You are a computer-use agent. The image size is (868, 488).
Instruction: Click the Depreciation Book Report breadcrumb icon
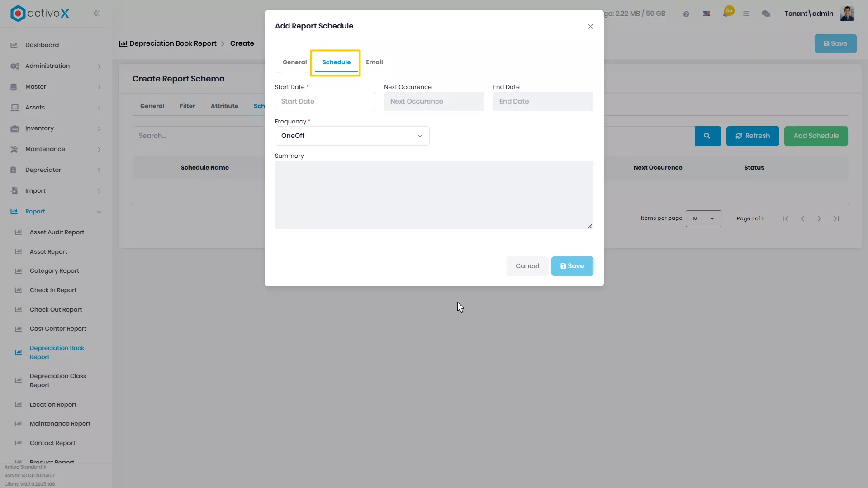tap(123, 44)
